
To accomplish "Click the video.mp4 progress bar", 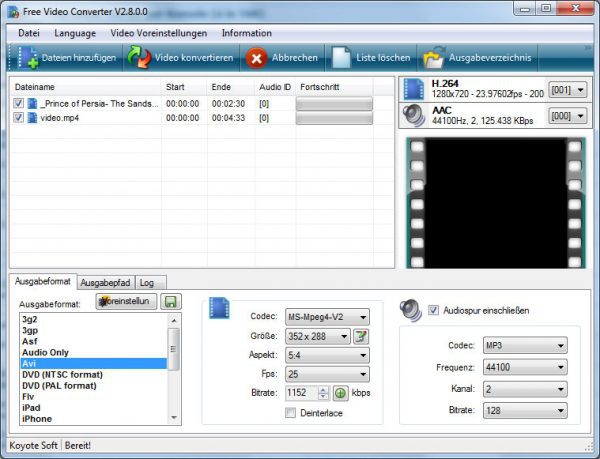I will point(334,118).
